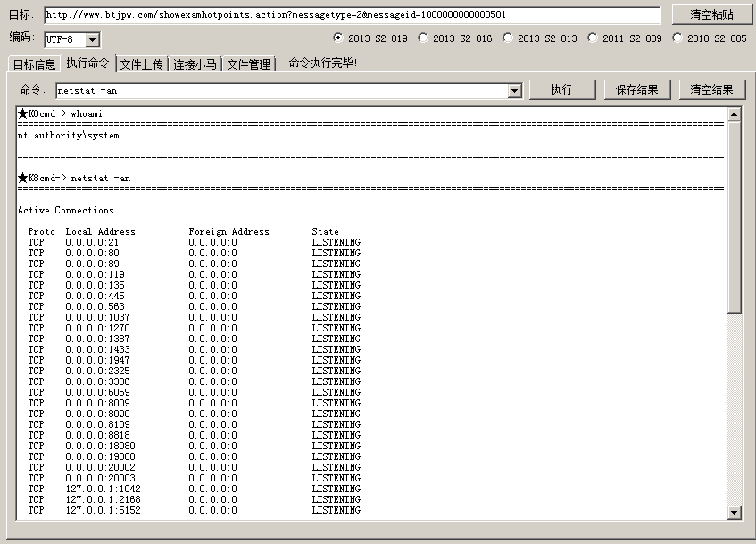This screenshot has width=756, height=544.
Task: Expand the command history dropdown arrow
Action: click(x=515, y=91)
